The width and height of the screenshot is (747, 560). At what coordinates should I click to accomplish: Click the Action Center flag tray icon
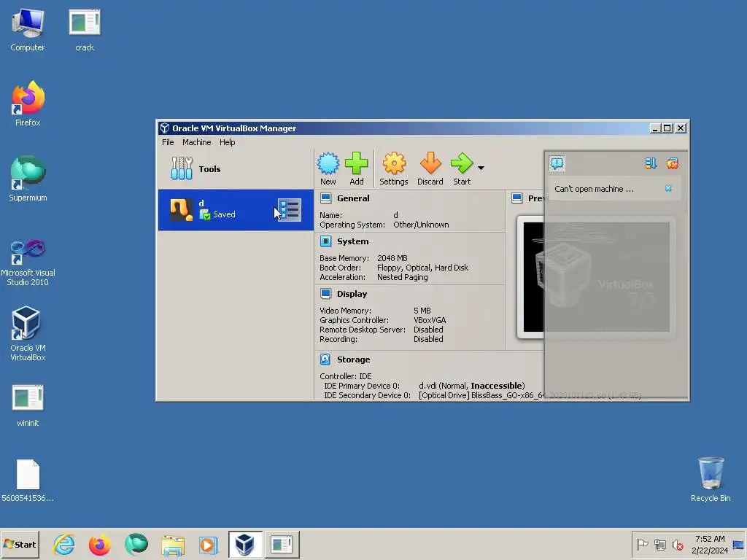pos(642,544)
